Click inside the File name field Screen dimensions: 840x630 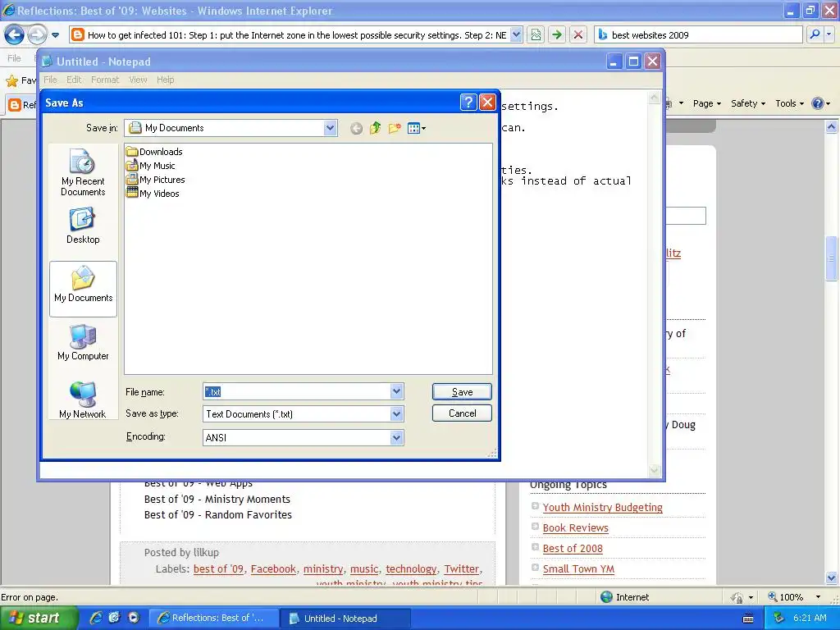(297, 391)
